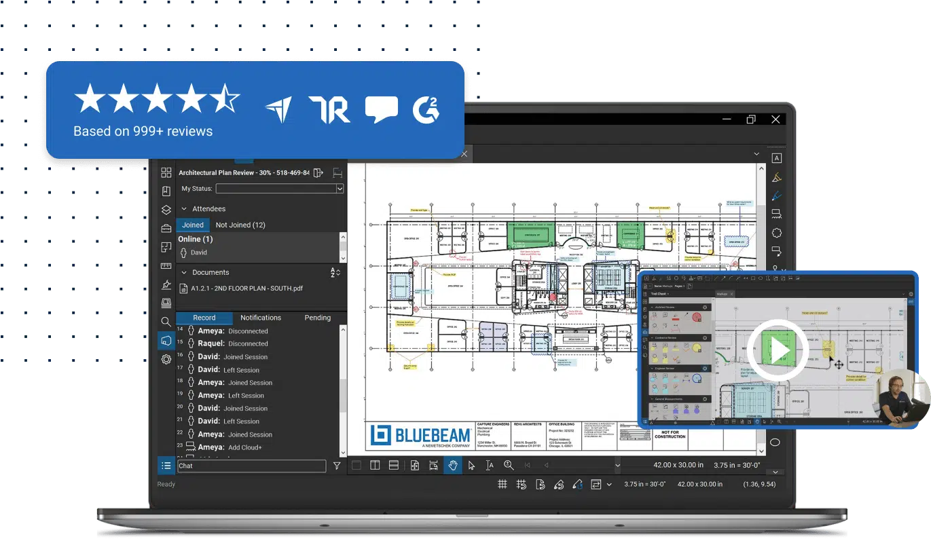This screenshot has height=560, width=931.
Task: Select the Ellipse tool in right toolbar
Action: click(775, 443)
